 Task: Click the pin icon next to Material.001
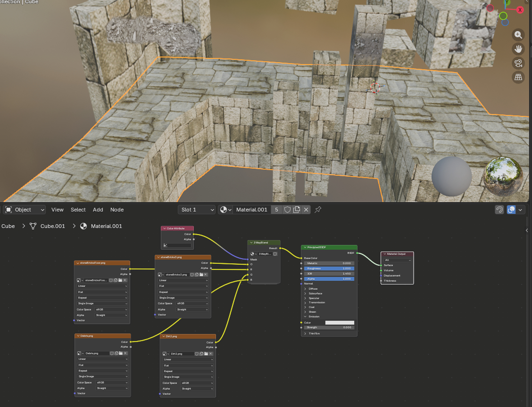point(318,210)
